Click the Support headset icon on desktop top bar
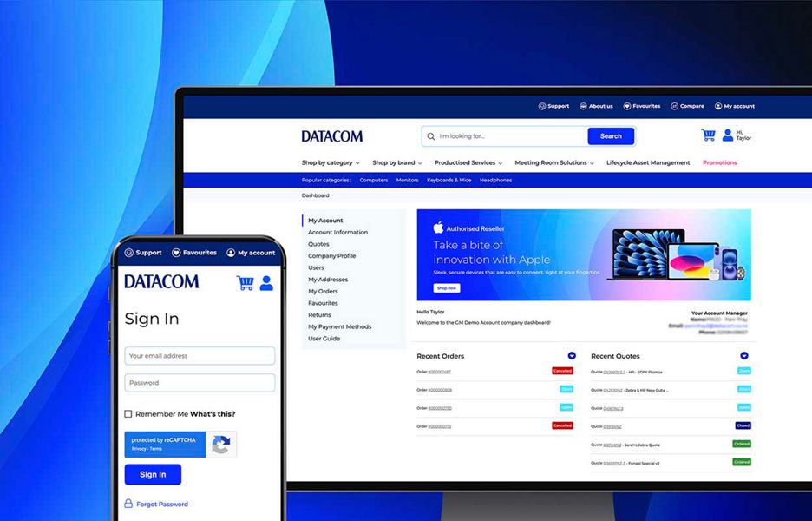This screenshot has width=812, height=521. tap(541, 106)
